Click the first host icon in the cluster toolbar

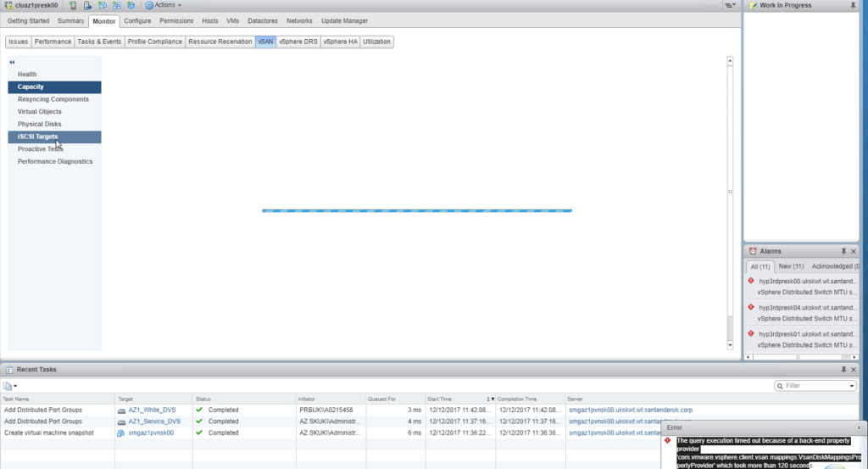pos(74,5)
